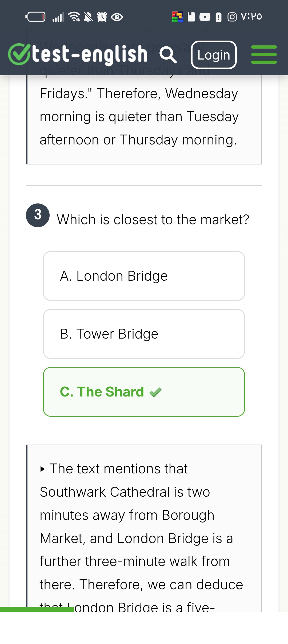288x644 pixels.
Task: Collapse the explanation disclosure triangle
Action: [42, 469]
